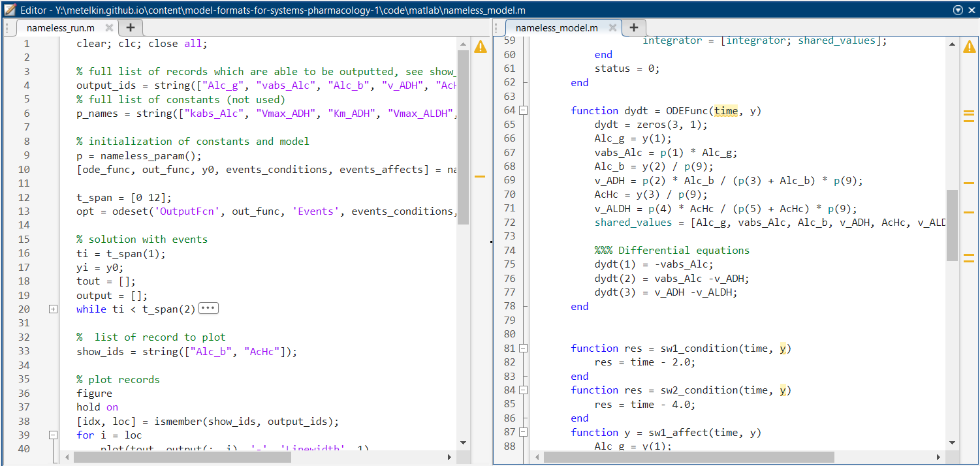Click left pane horizontal scroll right arrow
This screenshot has width=980, height=466.
pyautogui.click(x=450, y=457)
